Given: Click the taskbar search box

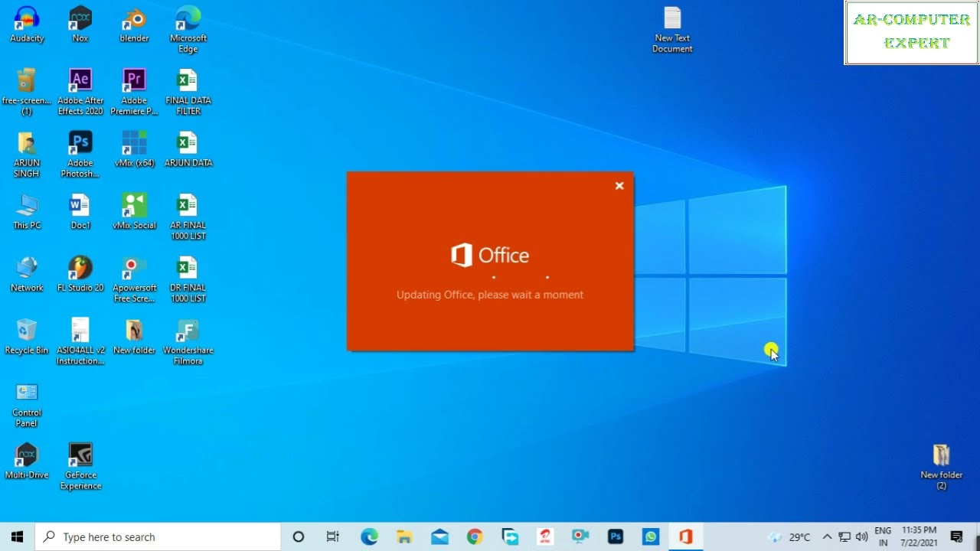Looking at the screenshot, I should pos(158,536).
